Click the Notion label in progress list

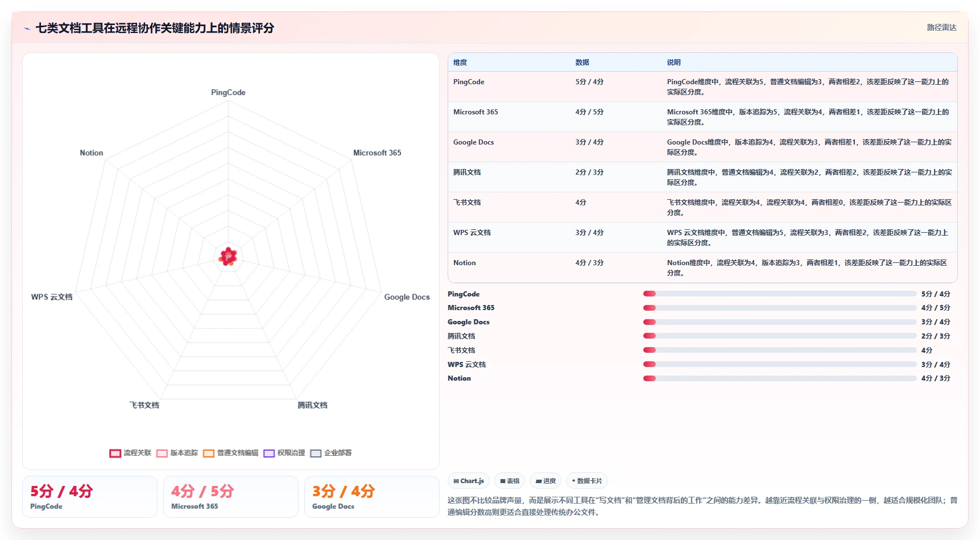(459, 378)
